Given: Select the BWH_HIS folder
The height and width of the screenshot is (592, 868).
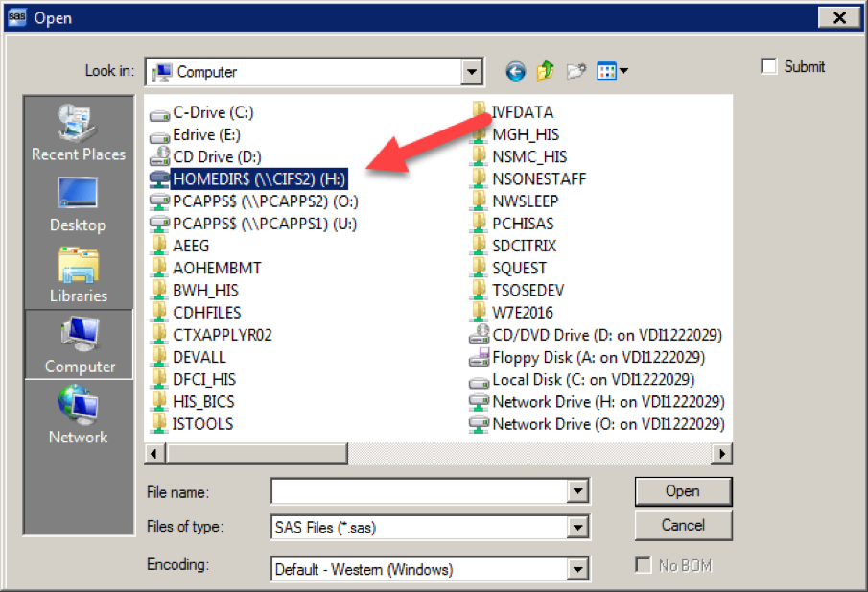Looking at the screenshot, I should 195,290.
